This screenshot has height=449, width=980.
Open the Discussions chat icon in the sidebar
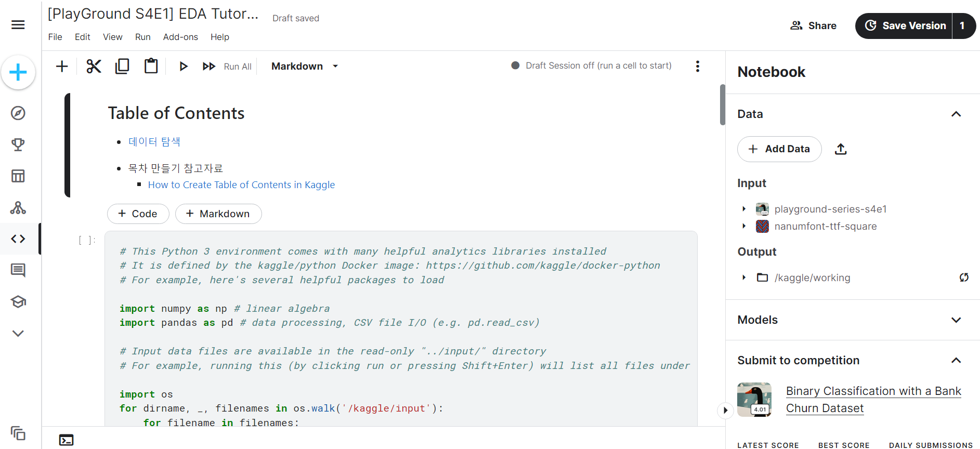18,270
